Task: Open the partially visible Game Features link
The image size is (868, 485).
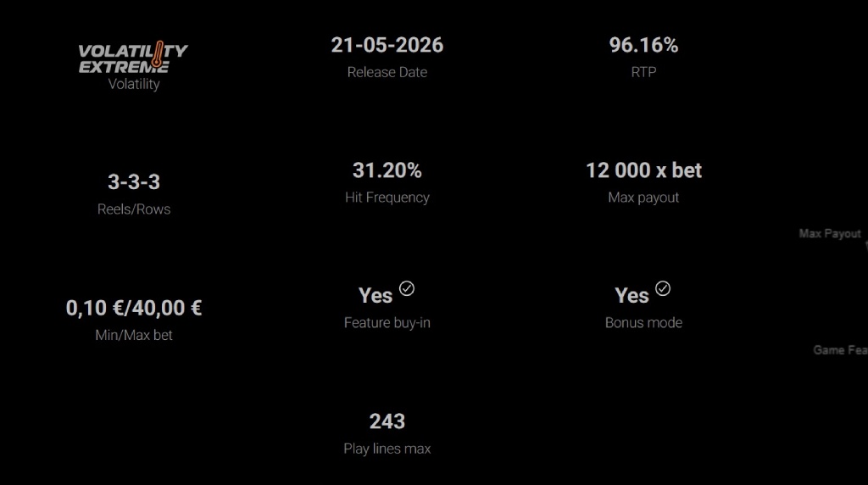Action: click(x=841, y=350)
